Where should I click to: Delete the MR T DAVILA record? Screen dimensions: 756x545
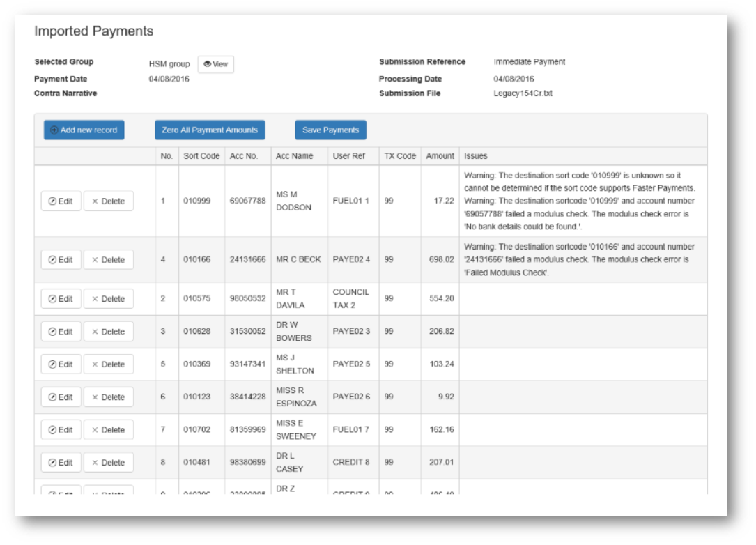[108, 299]
